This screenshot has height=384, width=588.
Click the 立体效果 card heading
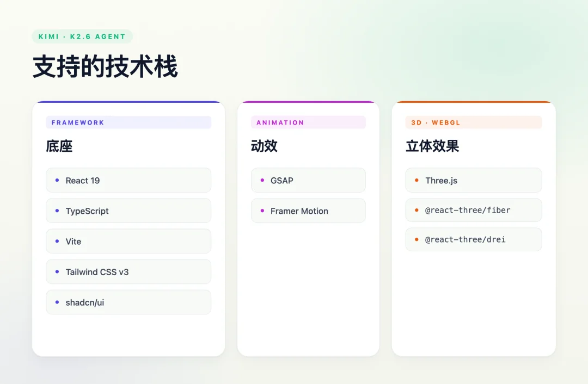432,146
